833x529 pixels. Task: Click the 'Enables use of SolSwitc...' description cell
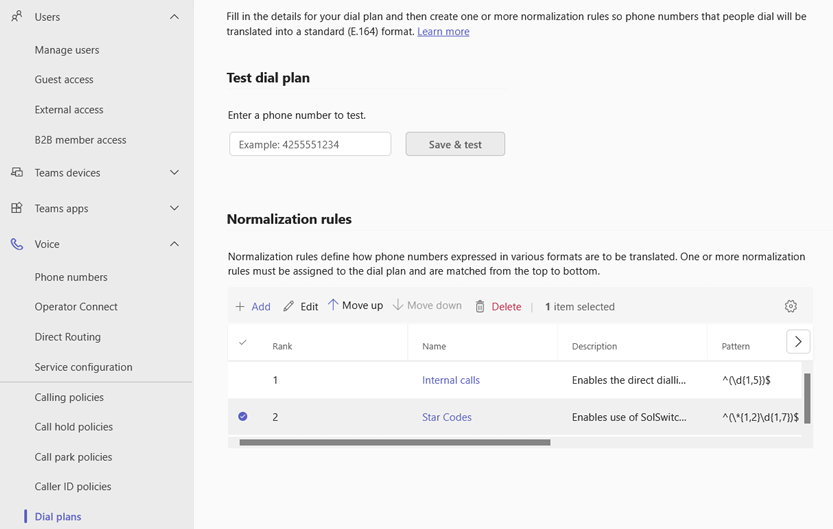[x=629, y=417]
